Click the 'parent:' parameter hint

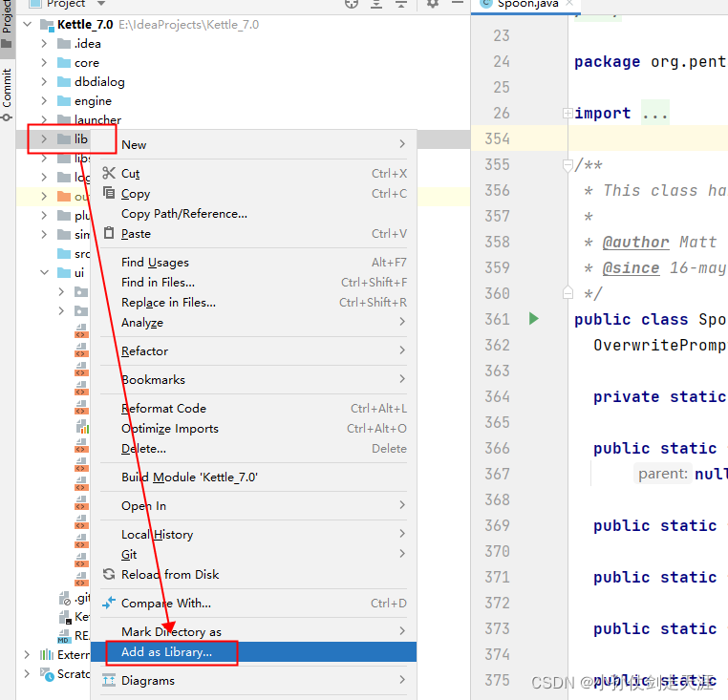point(662,474)
